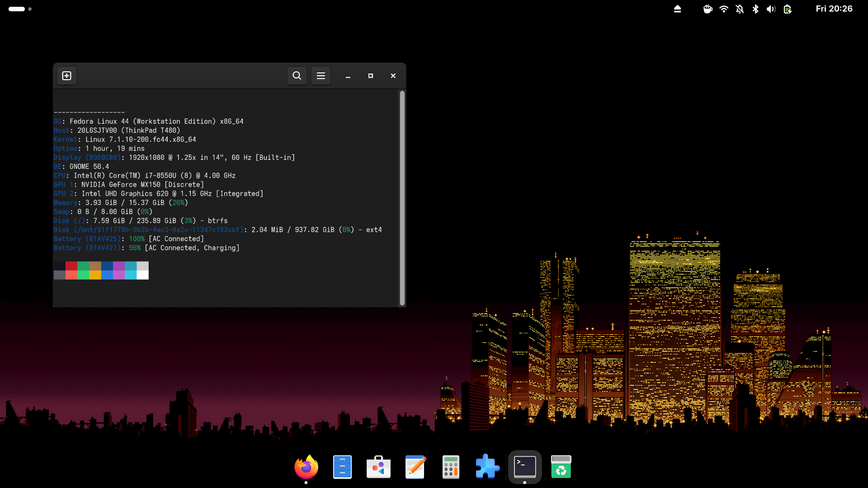The image size is (868, 488).
Task: Open the Calculator from the dock
Action: (451, 467)
